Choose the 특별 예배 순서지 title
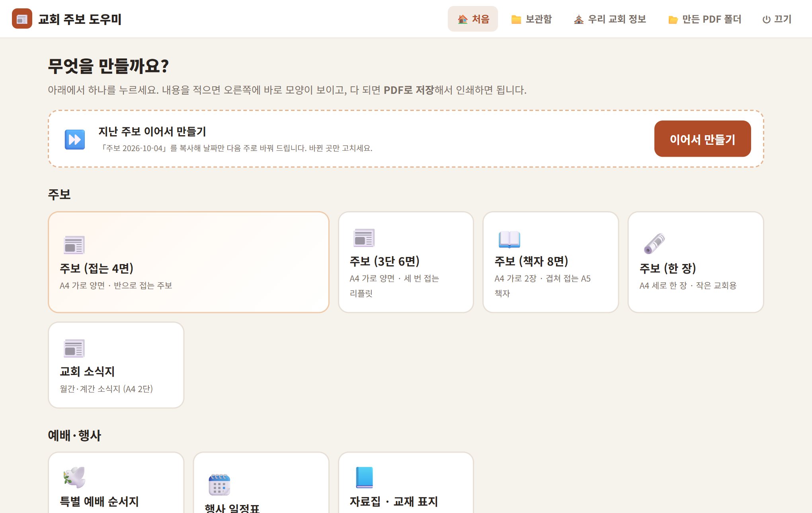The height and width of the screenshot is (513, 812). click(x=99, y=501)
